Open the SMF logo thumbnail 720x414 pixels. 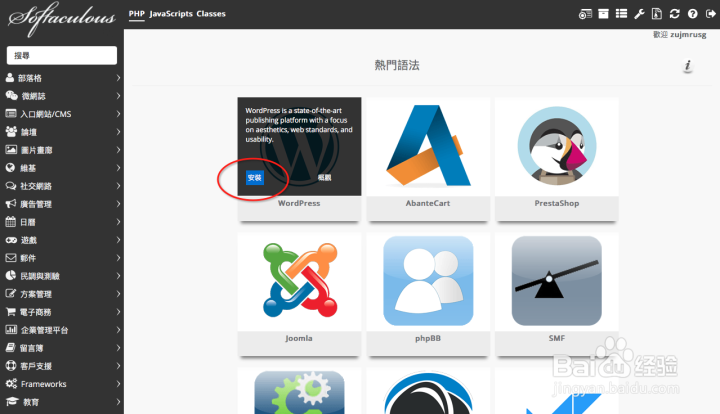(x=557, y=281)
